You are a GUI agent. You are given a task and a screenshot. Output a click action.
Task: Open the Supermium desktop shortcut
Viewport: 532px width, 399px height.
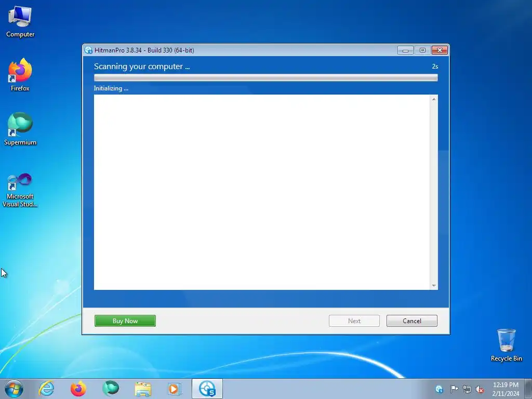click(x=20, y=129)
